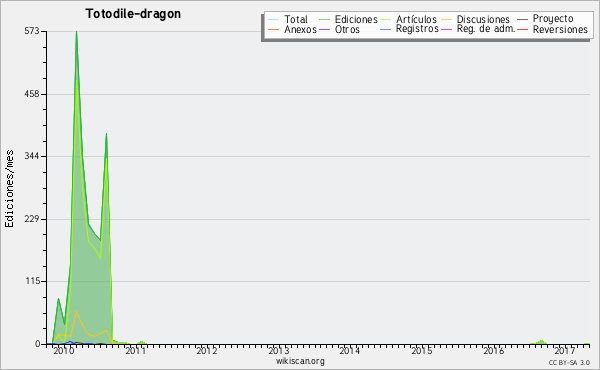Viewport: 600px width, 370px height.
Task: Click the Ediciones/mes axis label
Action: [x=9, y=189]
